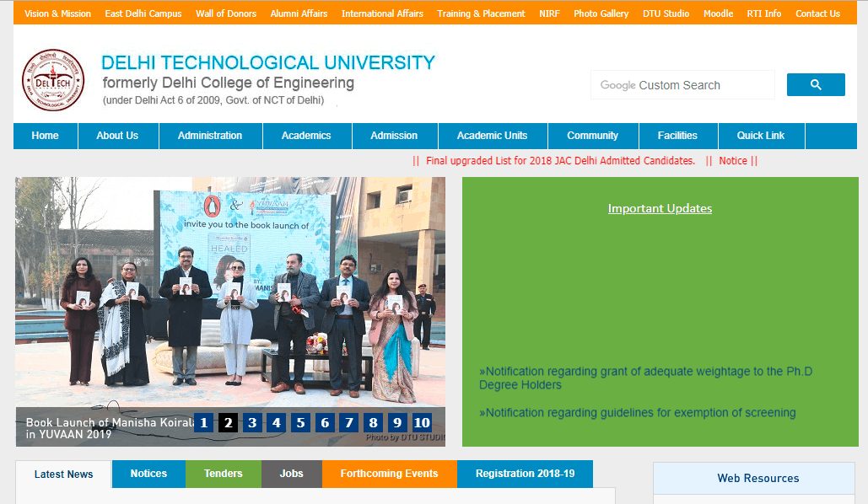The width and height of the screenshot is (868, 504).
Task: Open the Tenders tab
Action: tap(224, 474)
